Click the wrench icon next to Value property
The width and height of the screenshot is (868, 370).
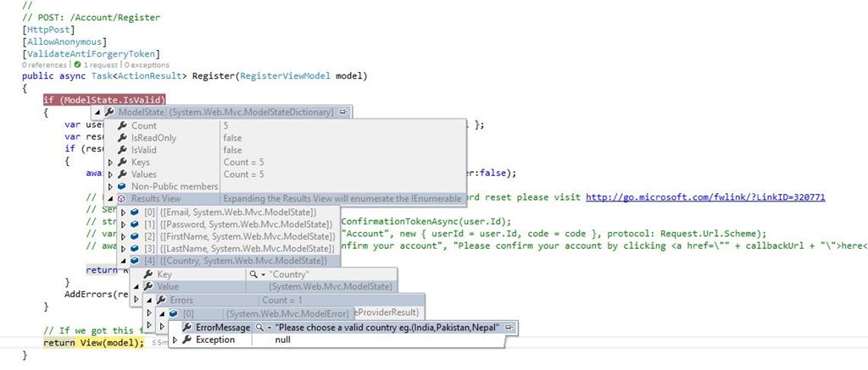pyautogui.click(x=147, y=286)
